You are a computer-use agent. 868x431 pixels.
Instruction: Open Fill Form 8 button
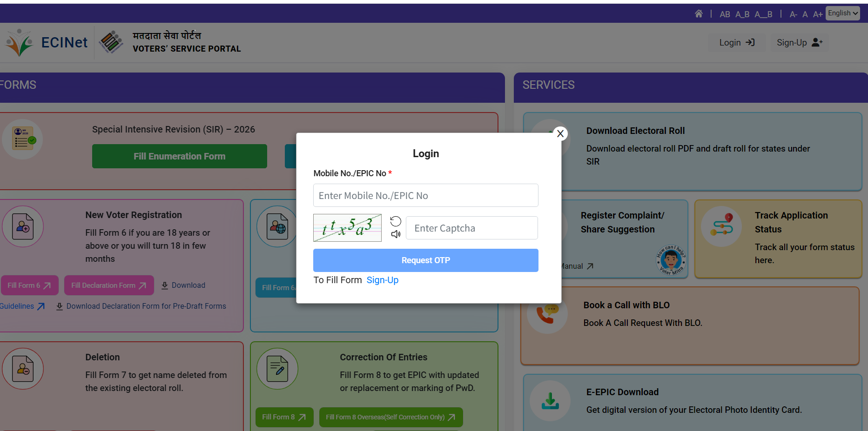coord(284,418)
